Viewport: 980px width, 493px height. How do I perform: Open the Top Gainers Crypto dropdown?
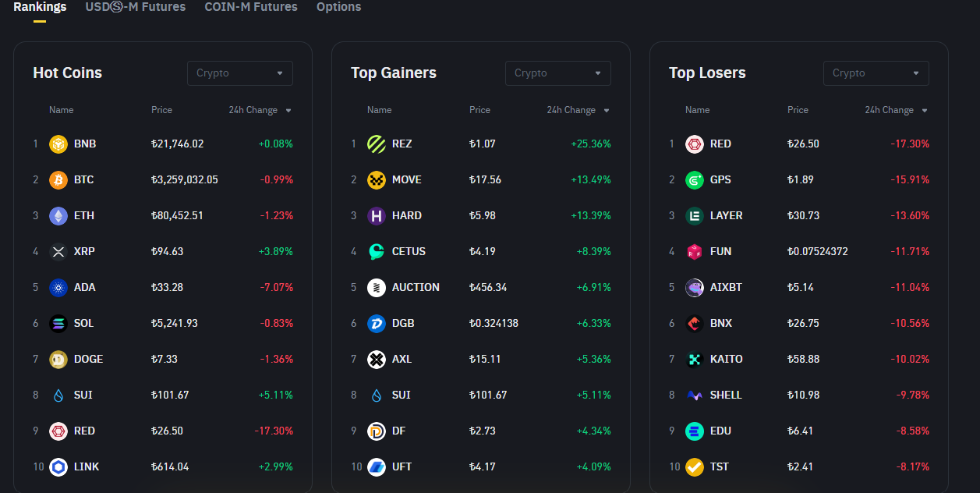click(x=557, y=73)
